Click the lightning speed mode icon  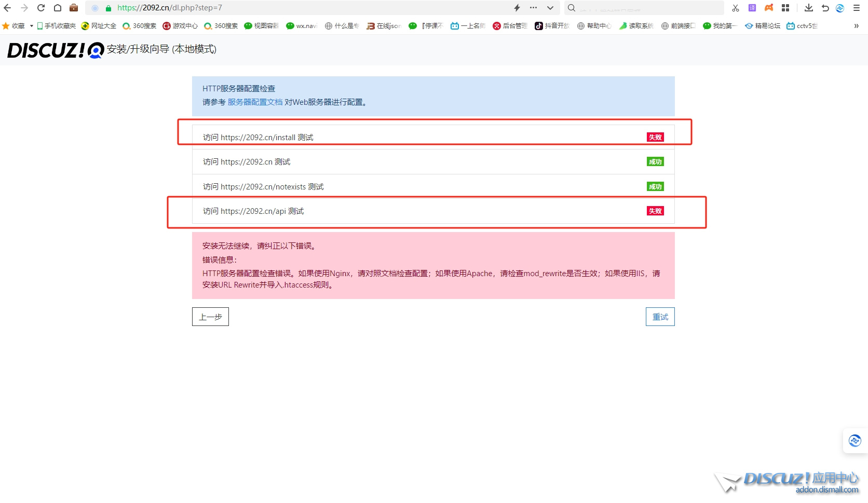[517, 8]
